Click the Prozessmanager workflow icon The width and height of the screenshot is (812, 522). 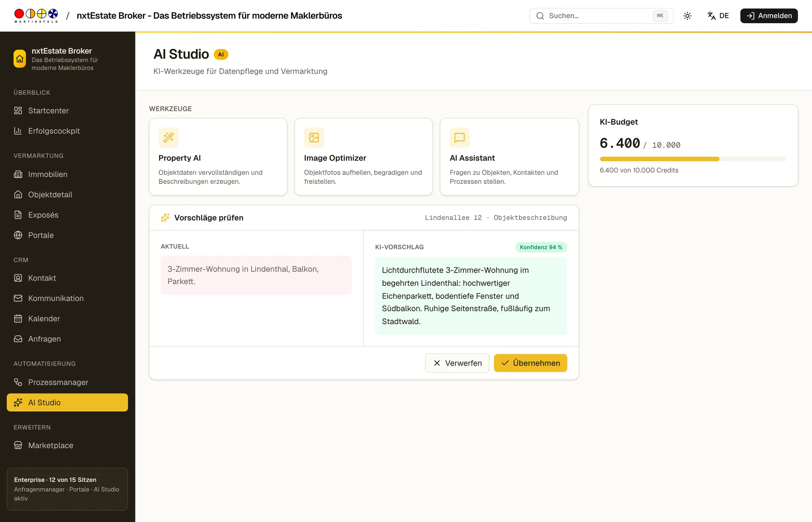pyautogui.click(x=18, y=382)
